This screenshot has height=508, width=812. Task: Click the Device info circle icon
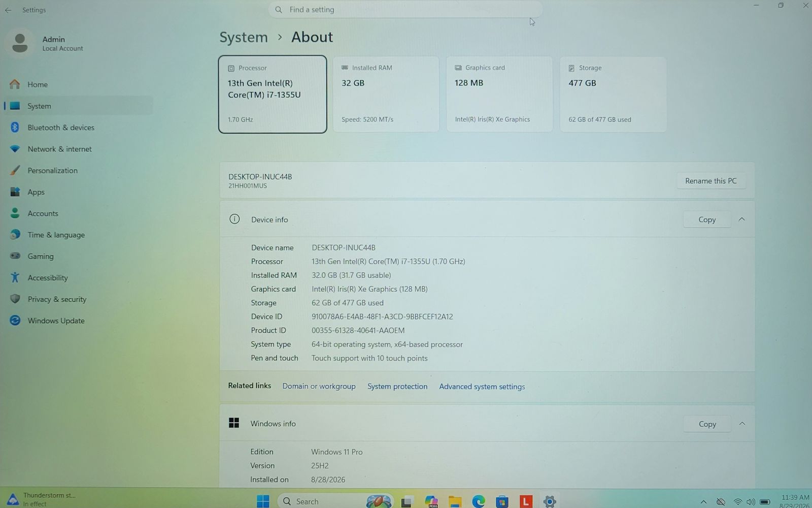(234, 219)
